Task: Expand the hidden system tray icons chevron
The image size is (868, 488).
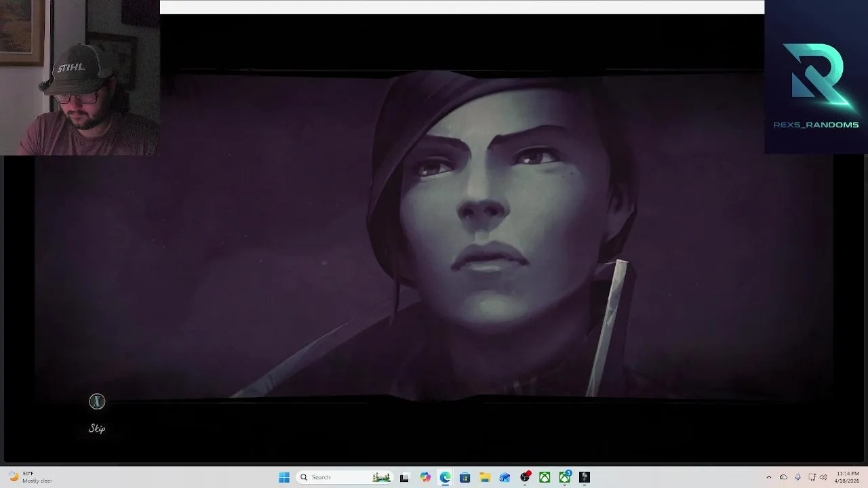Action: [768, 477]
